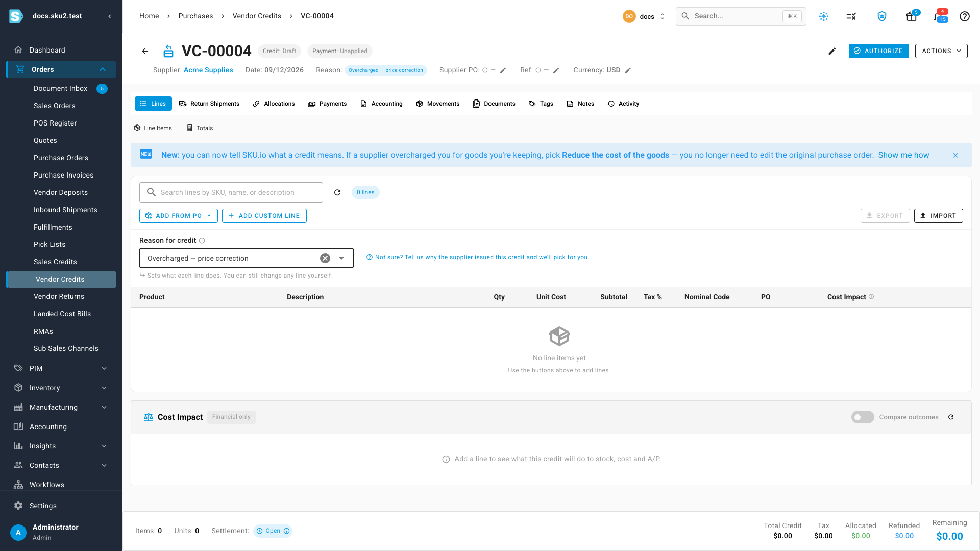Edit the Supplier PO with pencil icon
Viewport: 980px width, 551px height.
503,70
